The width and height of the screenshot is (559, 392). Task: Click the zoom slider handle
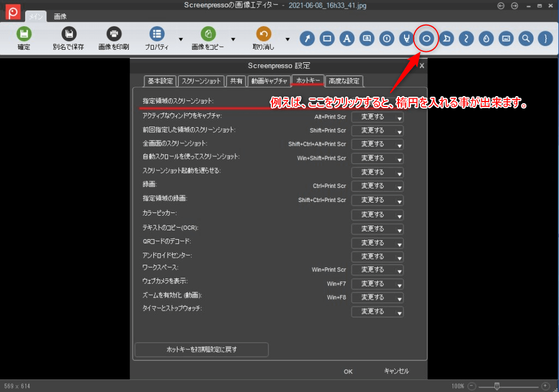pos(497,386)
